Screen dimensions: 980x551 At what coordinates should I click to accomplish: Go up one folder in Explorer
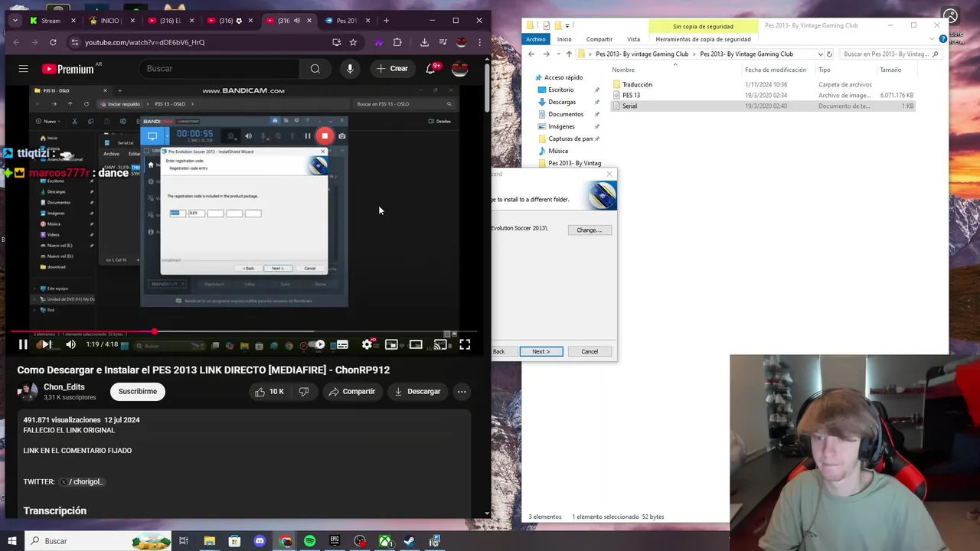click(x=568, y=54)
